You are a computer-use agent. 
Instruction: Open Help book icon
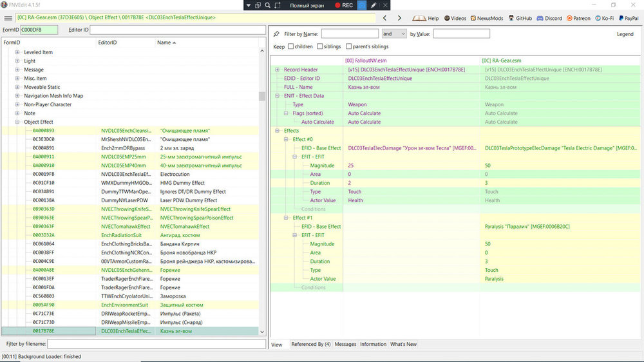(x=426, y=18)
